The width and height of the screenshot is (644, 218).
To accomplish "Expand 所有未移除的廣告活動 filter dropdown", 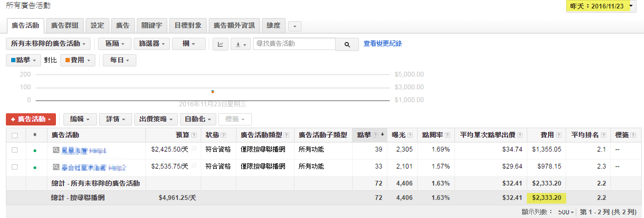I will (x=48, y=44).
